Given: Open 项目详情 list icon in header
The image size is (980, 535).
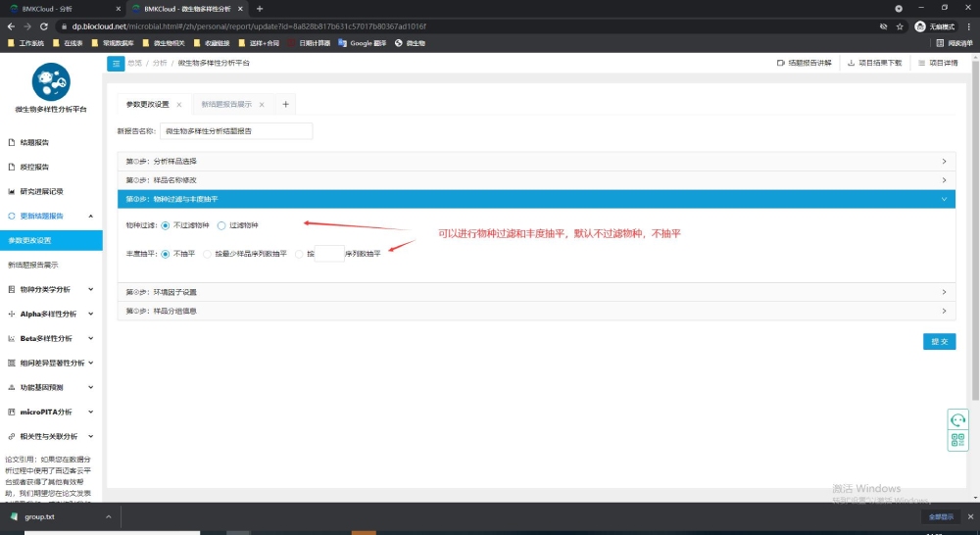Looking at the screenshot, I should point(921,63).
